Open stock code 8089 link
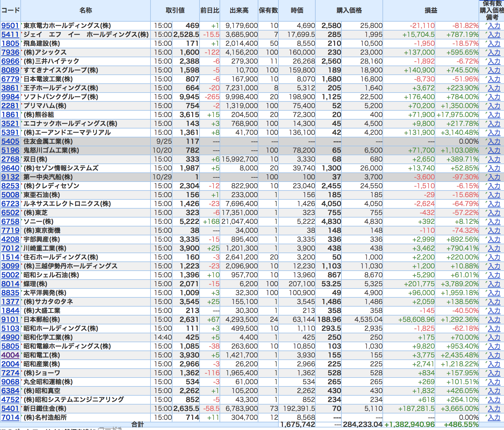The image size is (504, 430). coord(10,70)
